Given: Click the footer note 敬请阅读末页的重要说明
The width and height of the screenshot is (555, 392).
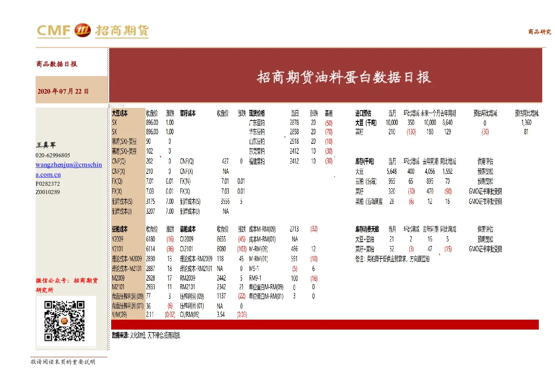Looking at the screenshot, I should tap(63, 362).
